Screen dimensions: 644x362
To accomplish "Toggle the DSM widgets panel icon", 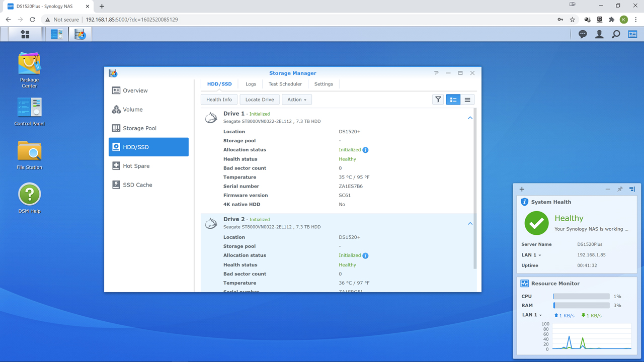I will [x=632, y=34].
